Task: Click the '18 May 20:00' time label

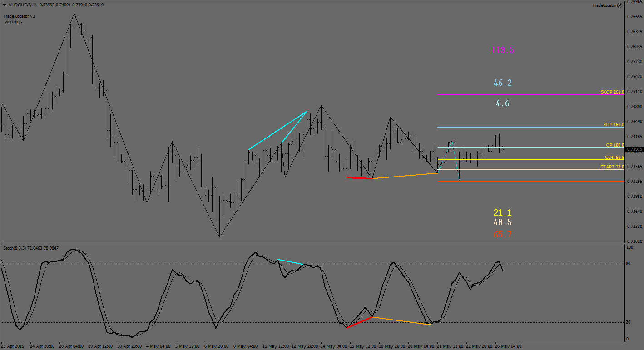Action: point(391,346)
